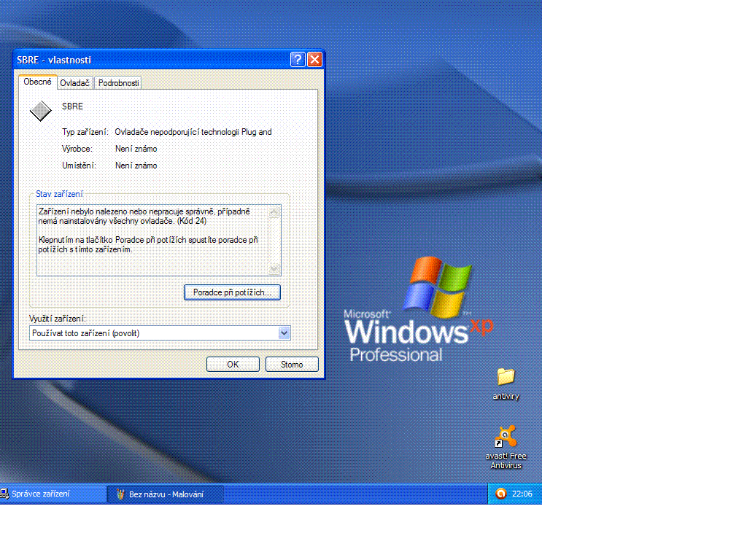Click the device status scrollbar up arrow
This screenshot has height=560, width=747.
pos(274,211)
